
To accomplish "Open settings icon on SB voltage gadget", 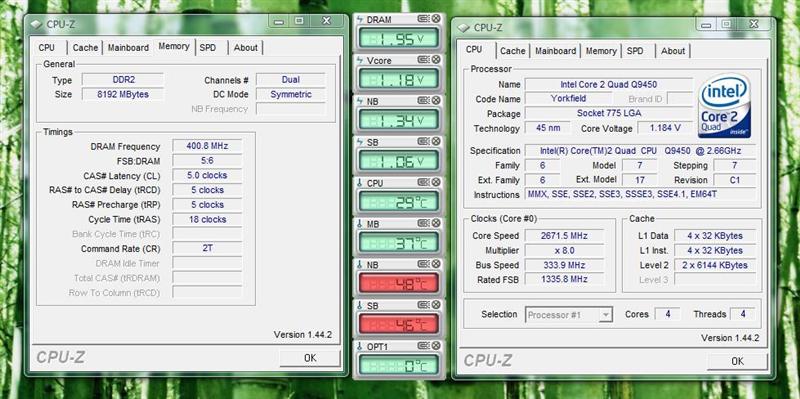I will click(x=424, y=141).
